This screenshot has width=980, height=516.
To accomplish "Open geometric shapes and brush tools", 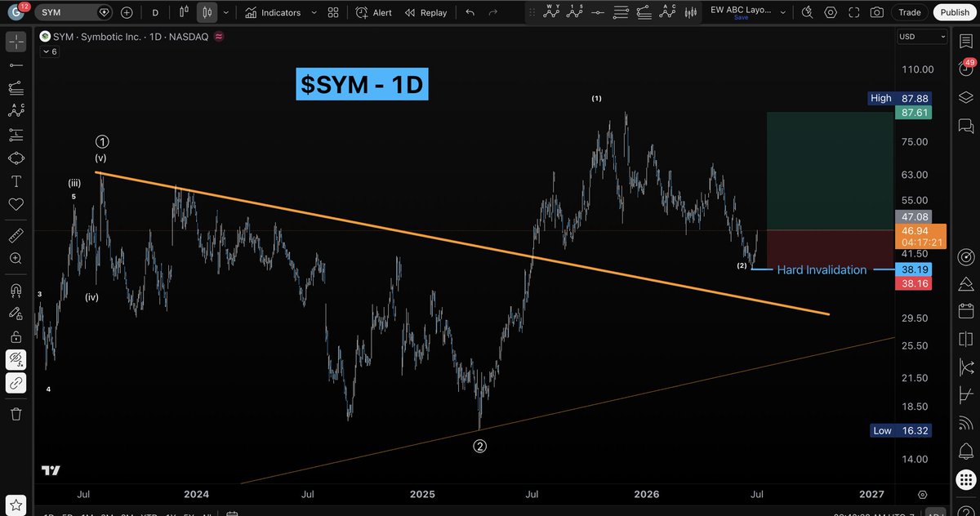I will point(16,158).
